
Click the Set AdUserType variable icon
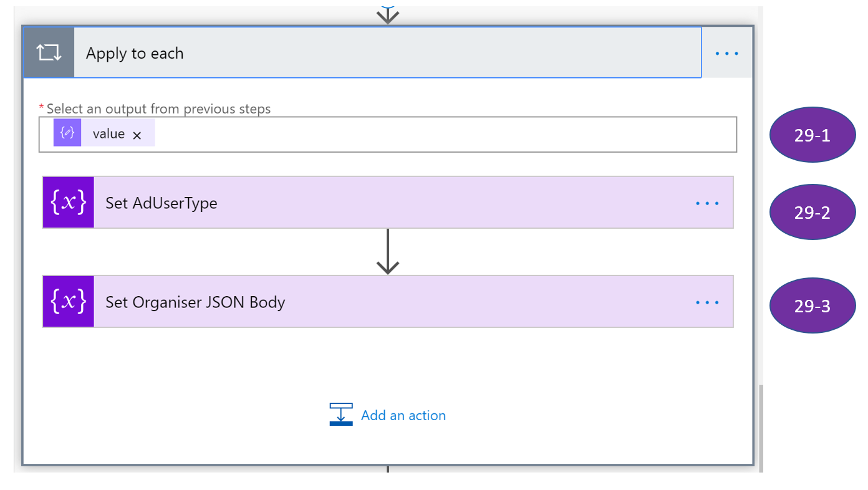(x=68, y=203)
